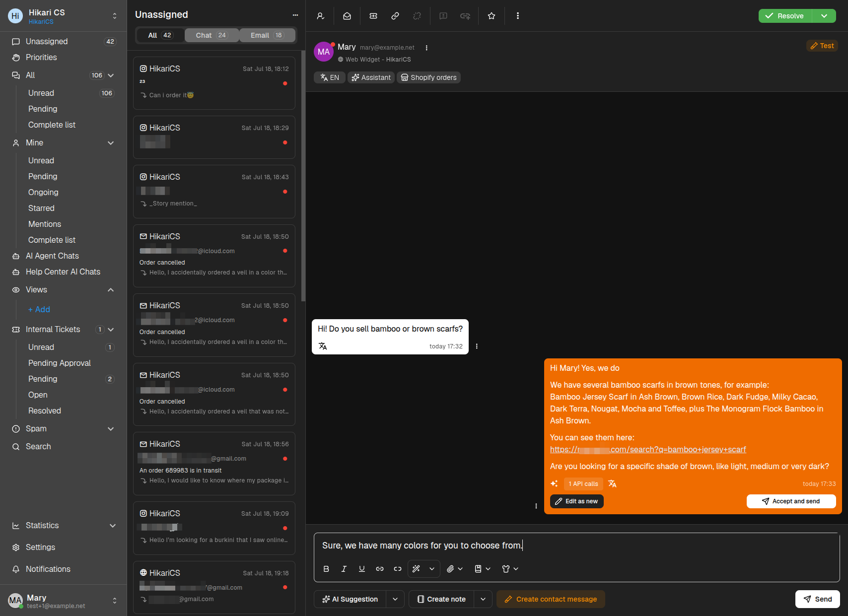The width and height of the screenshot is (848, 616).
Task: Click the EN language chip
Action: pyautogui.click(x=330, y=77)
